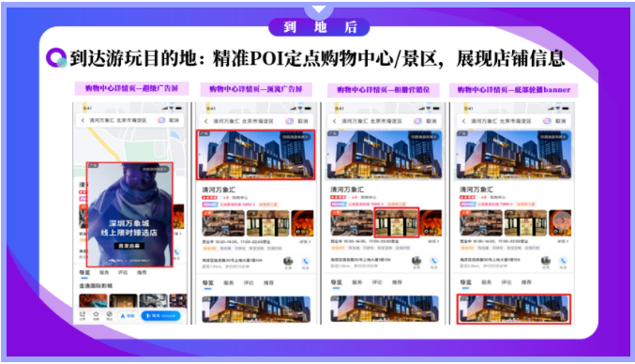Tap bottom banner in 顶流广告屏 phone
Viewport: 635px width, 364px height.
(256, 310)
